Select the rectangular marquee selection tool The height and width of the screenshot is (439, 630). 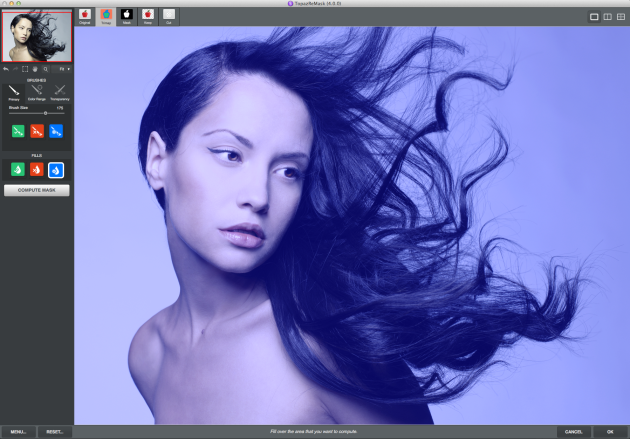[25, 69]
